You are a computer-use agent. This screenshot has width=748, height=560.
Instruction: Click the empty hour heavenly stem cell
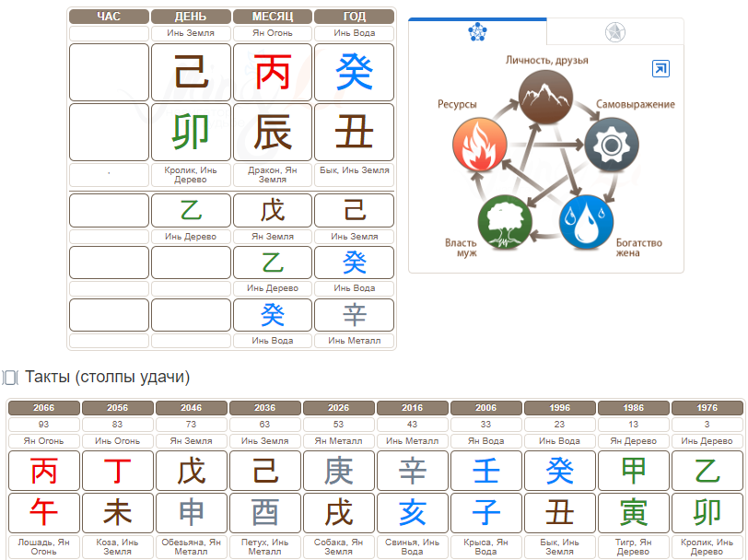(x=109, y=72)
